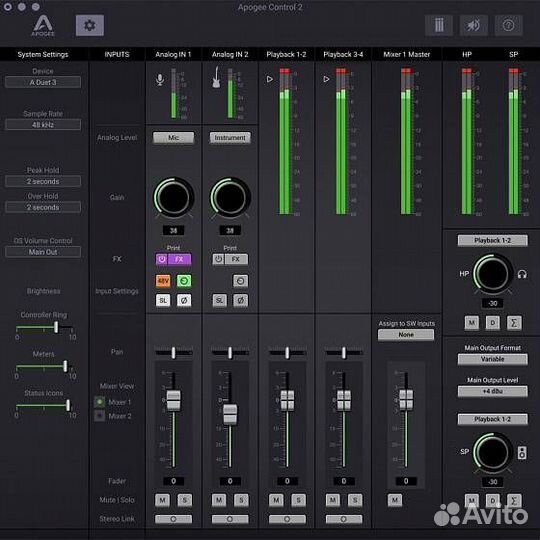The height and width of the screenshot is (540, 540).
Task: Click FX button on Analog IN 1
Action: (x=179, y=259)
